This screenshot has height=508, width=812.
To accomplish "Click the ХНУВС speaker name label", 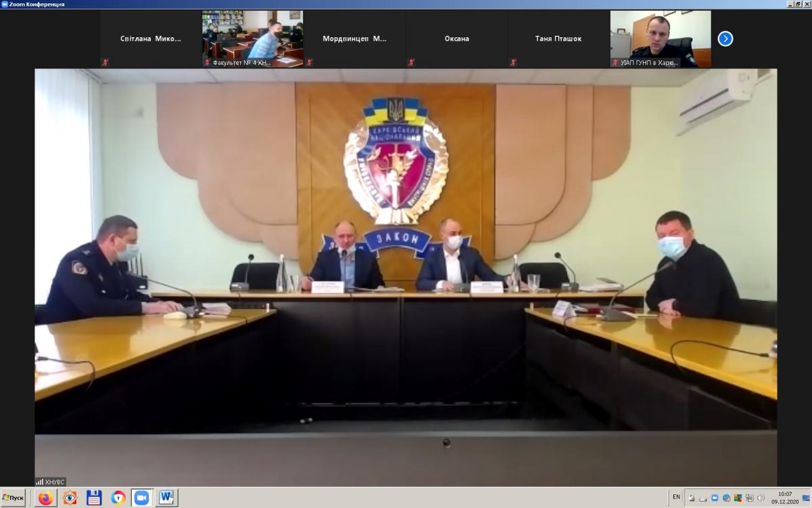I will click(51, 482).
